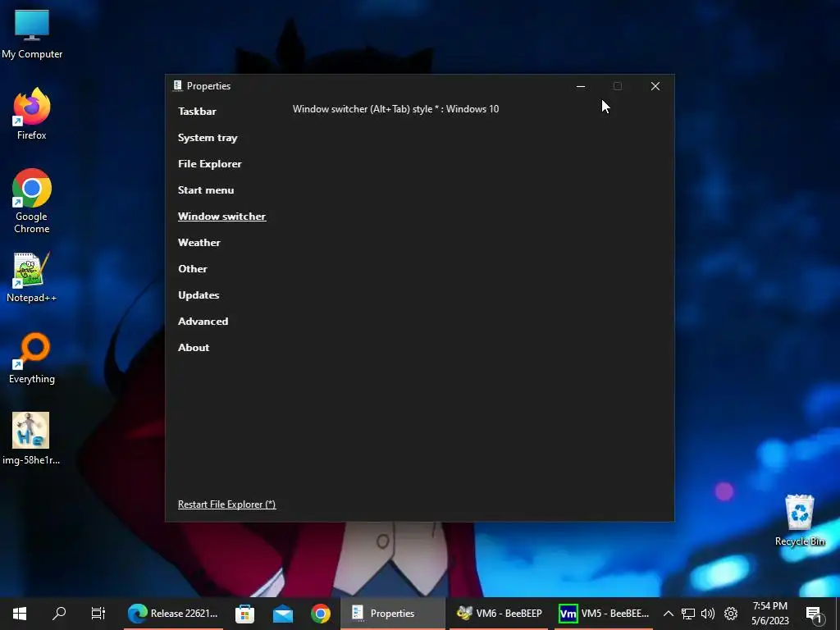Open the Start menu settings section

tap(206, 190)
